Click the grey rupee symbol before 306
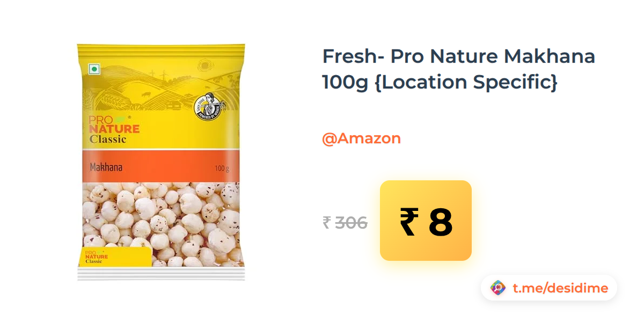This screenshot has width=644, height=322. tap(326, 222)
